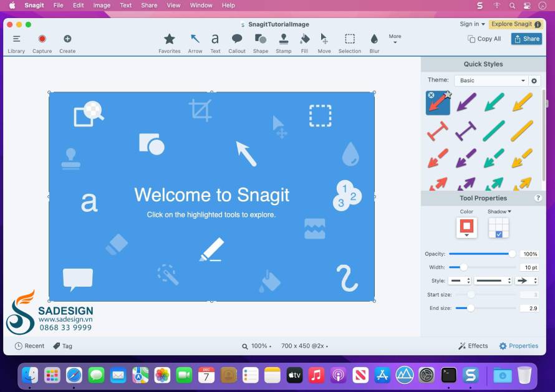This screenshot has height=392, width=555.
Task: Open the Create menu
Action: (x=67, y=44)
